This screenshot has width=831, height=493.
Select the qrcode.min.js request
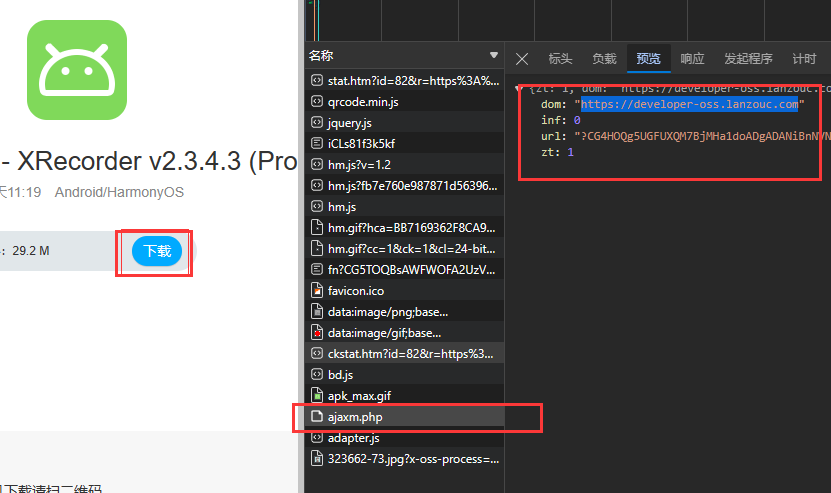point(405,102)
